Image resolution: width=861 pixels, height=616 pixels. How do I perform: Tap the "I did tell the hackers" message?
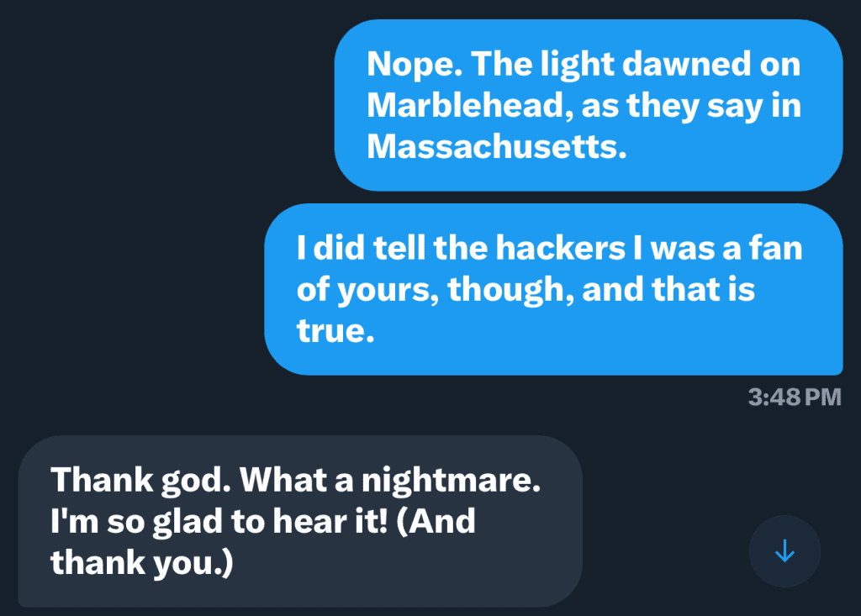pyautogui.click(x=553, y=290)
